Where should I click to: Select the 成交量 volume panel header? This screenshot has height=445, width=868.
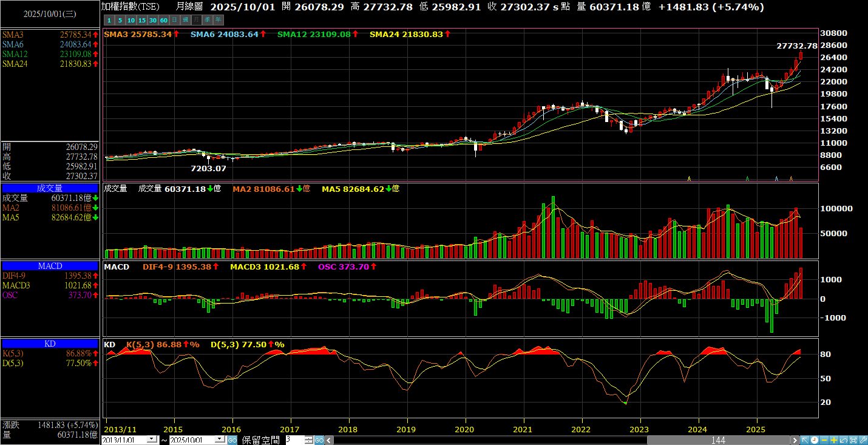click(x=50, y=188)
